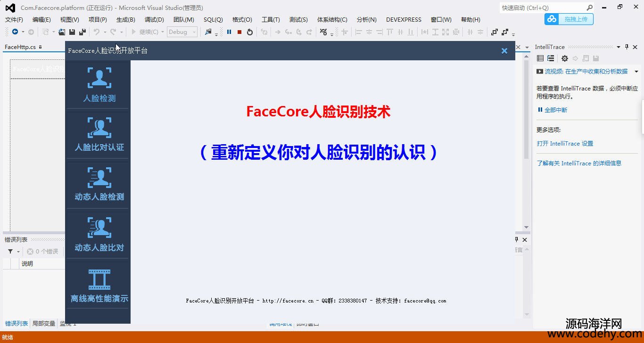The image size is (644, 343).
Task: Click in the Quick Launch search box
Action: (542, 8)
